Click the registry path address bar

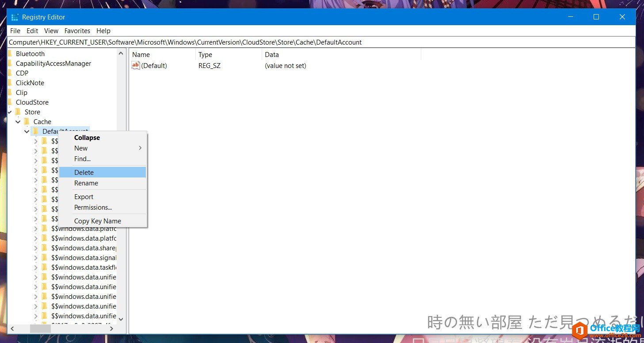(321, 42)
